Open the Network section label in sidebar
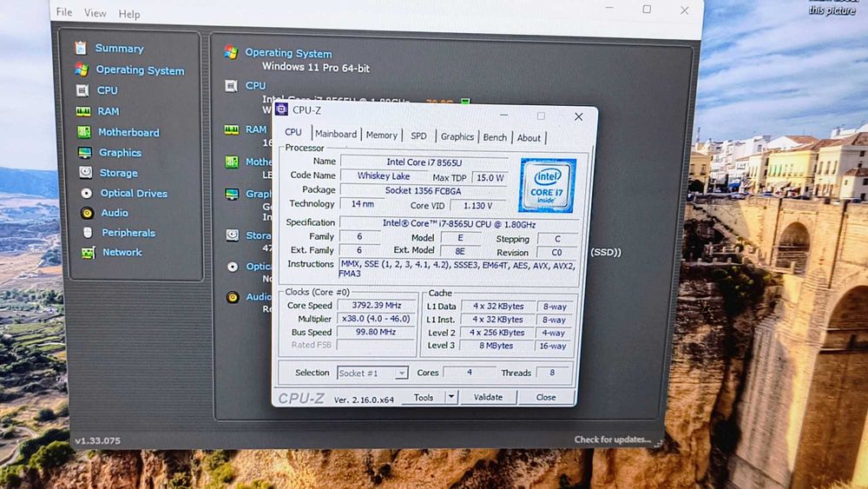This screenshot has width=868, height=489. pos(122,252)
